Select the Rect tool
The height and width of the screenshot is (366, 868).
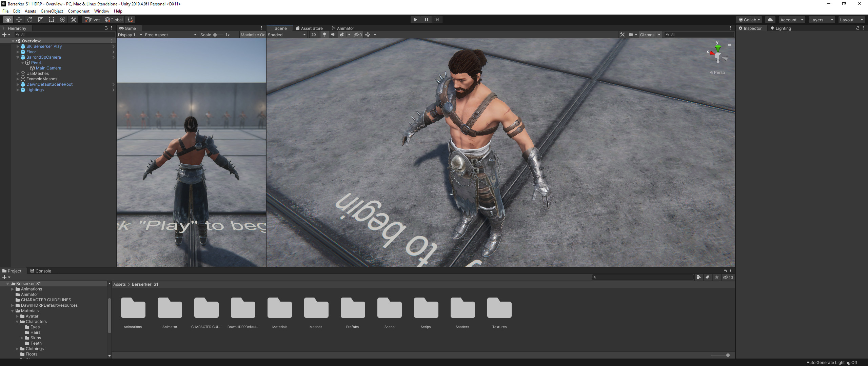(52, 20)
